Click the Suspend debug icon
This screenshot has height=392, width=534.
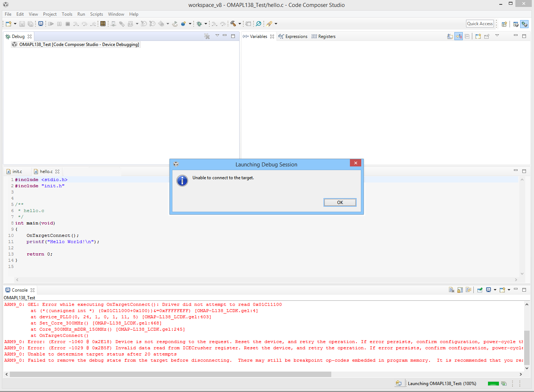(x=59, y=24)
